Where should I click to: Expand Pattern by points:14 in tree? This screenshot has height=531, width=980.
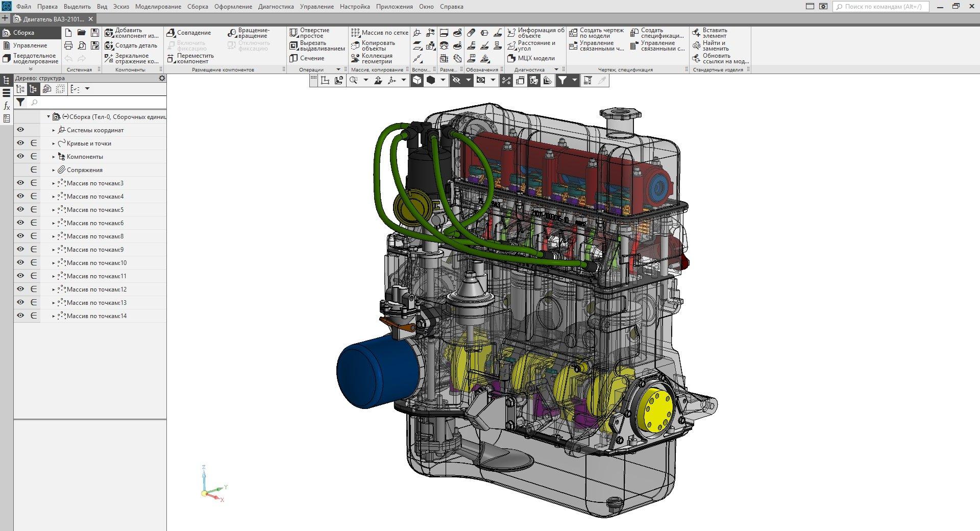click(54, 316)
